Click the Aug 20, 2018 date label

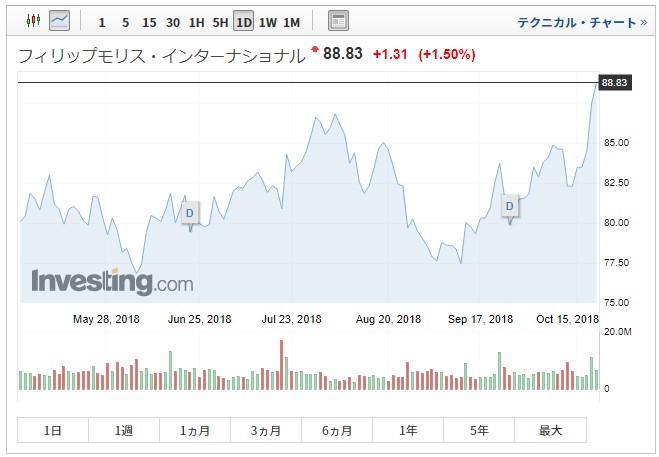[388, 319]
